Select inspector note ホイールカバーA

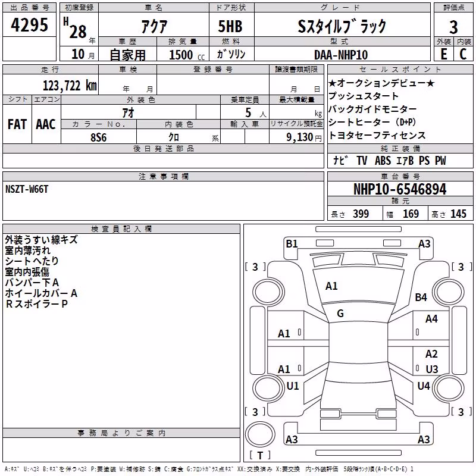tap(41, 293)
